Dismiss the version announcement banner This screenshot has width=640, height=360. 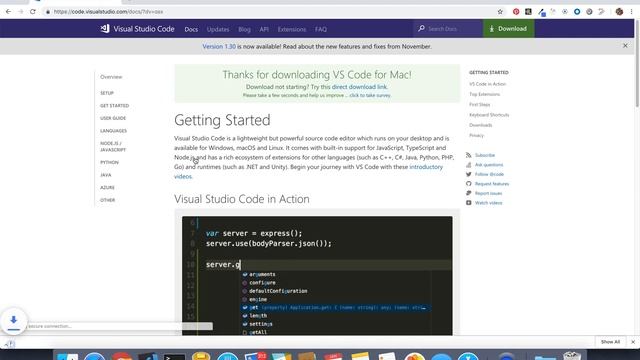click(x=625, y=46)
